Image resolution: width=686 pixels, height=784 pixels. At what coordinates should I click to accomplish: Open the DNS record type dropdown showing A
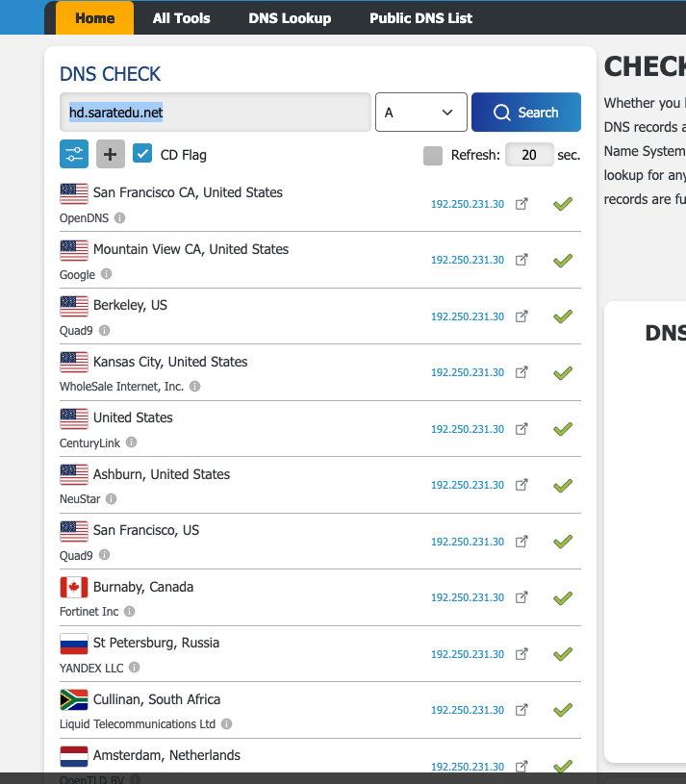pyautogui.click(x=420, y=112)
